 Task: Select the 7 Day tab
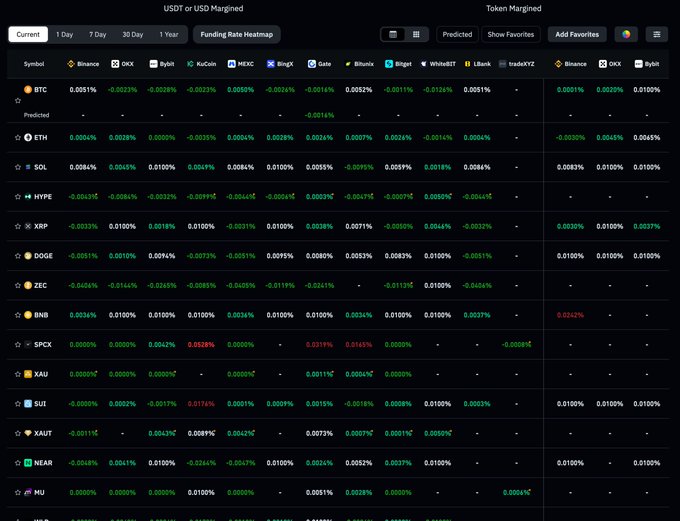coord(98,34)
